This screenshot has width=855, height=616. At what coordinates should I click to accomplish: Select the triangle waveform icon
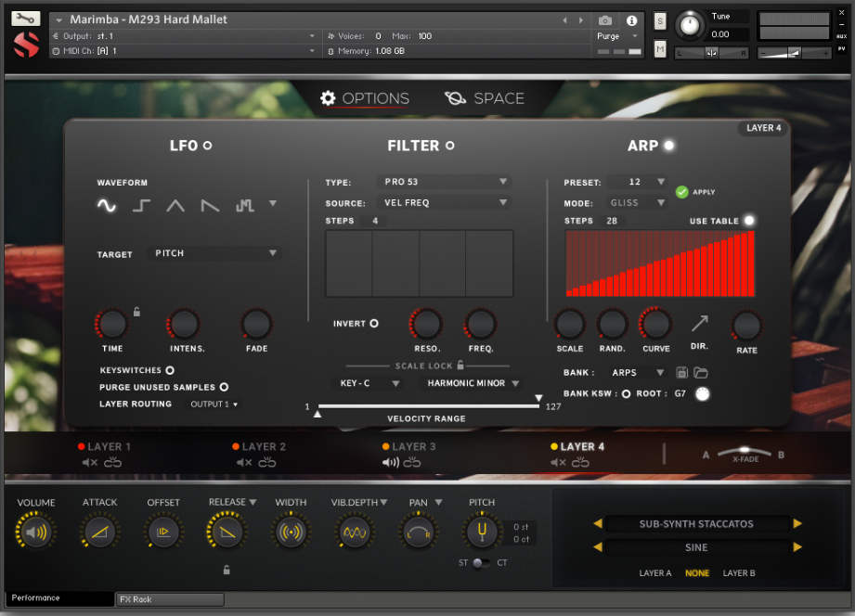click(x=175, y=206)
